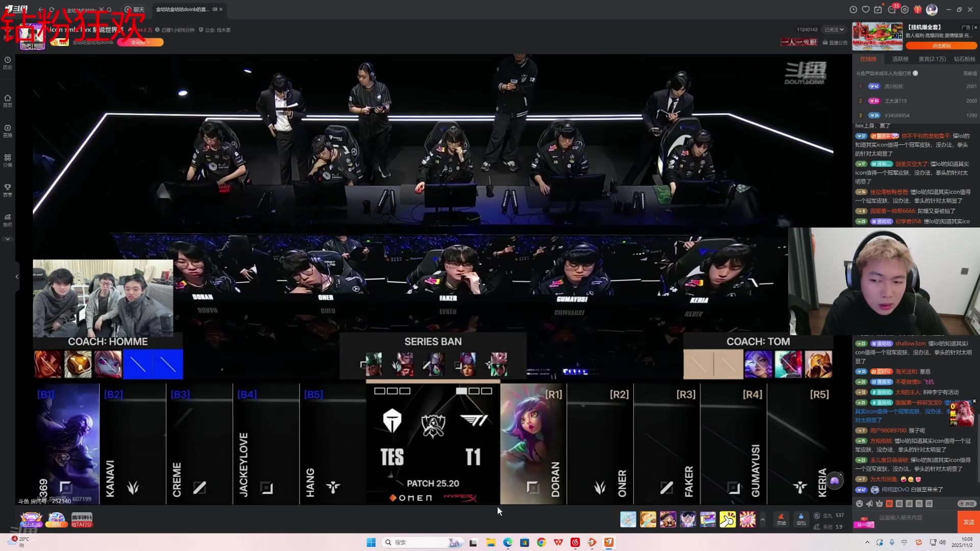The width and height of the screenshot is (980, 551).
Task: Expand the gift bar with up chevron
Action: pos(763,519)
